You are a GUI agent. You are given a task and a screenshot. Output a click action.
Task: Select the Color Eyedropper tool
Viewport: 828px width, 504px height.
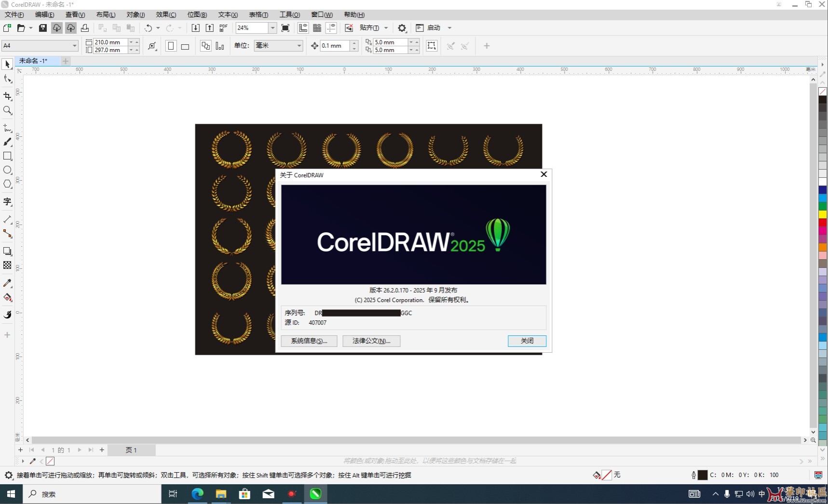tap(7, 283)
